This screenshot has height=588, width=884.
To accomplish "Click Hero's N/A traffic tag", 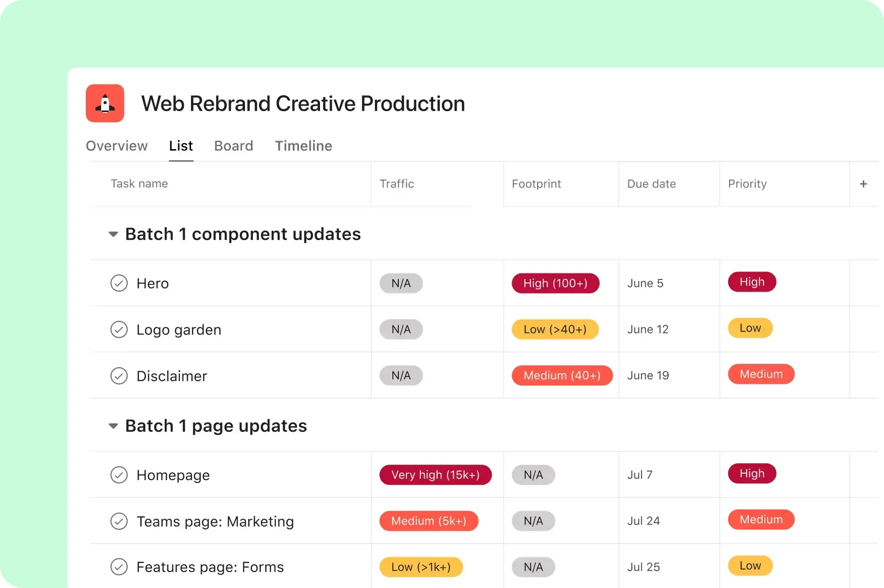I will click(x=401, y=283).
